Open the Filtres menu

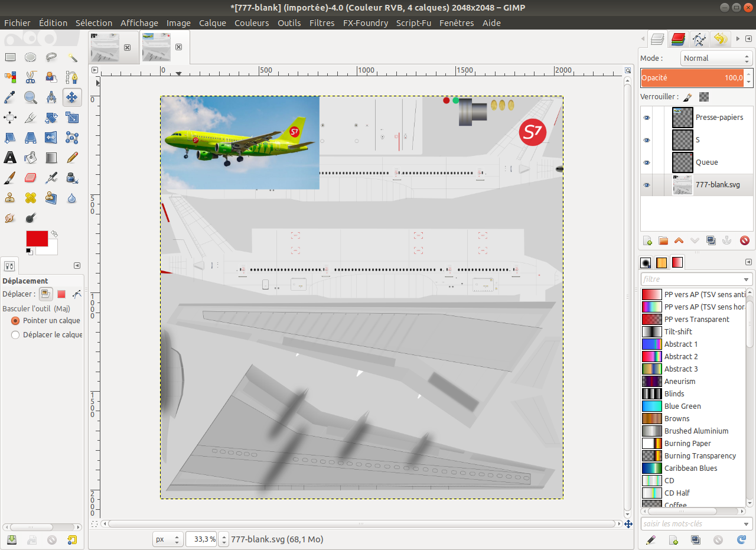pos(321,23)
